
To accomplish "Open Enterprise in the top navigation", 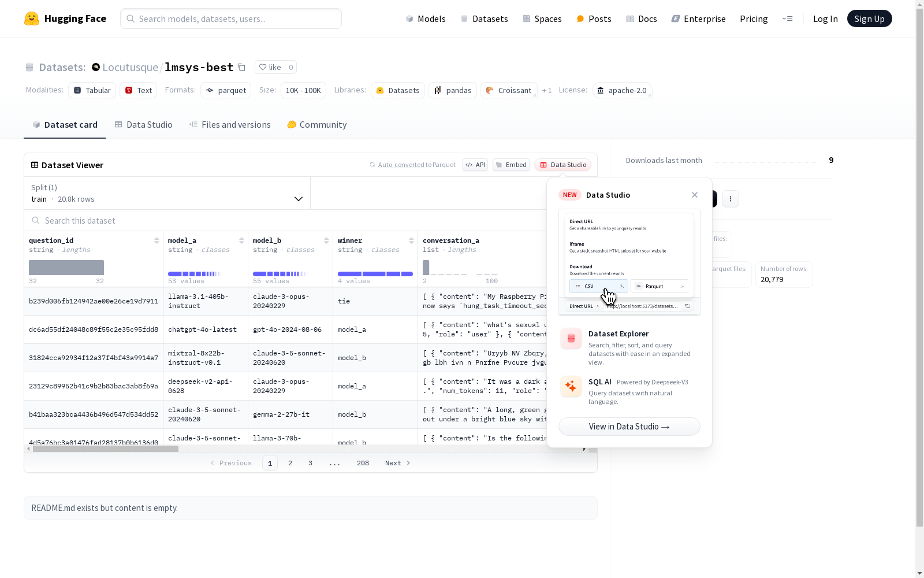I will tap(698, 18).
